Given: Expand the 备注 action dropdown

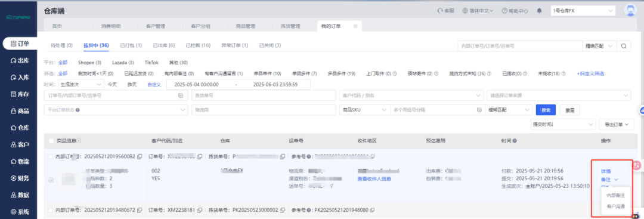Looking at the screenshot, I should tap(609, 180).
